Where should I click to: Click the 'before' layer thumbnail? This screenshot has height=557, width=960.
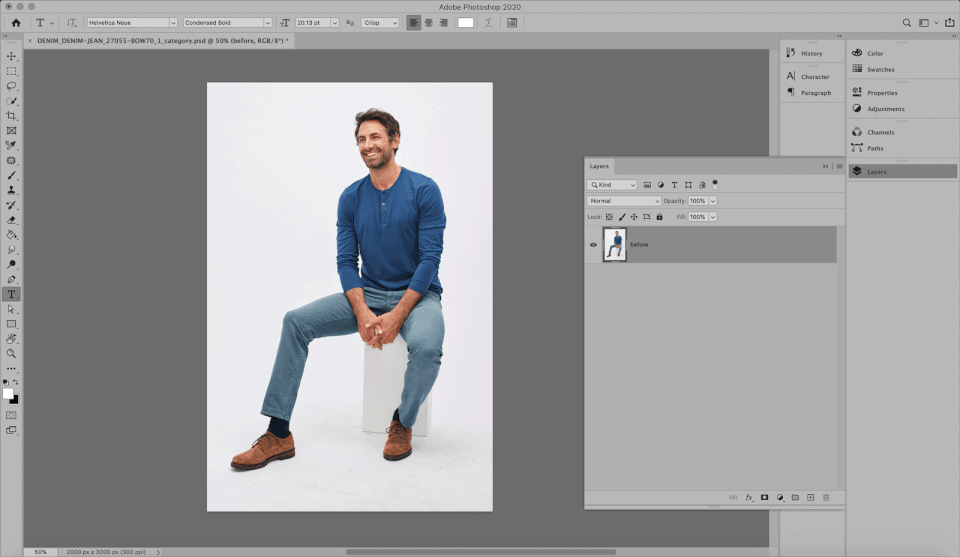click(614, 245)
